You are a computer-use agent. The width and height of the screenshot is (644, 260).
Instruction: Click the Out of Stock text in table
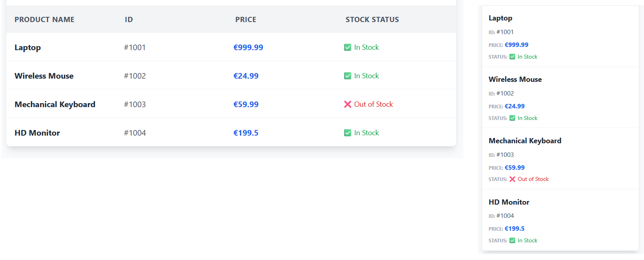pos(373,104)
